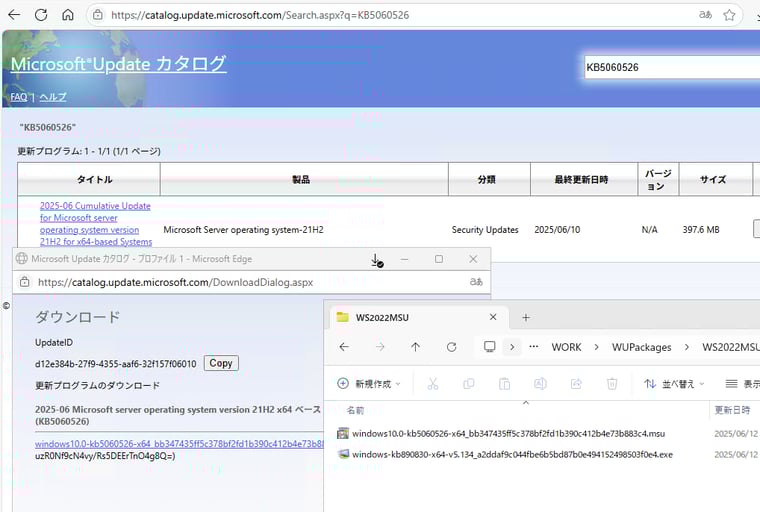Close the WS2022MSU Explorer tab

point(493,317)
